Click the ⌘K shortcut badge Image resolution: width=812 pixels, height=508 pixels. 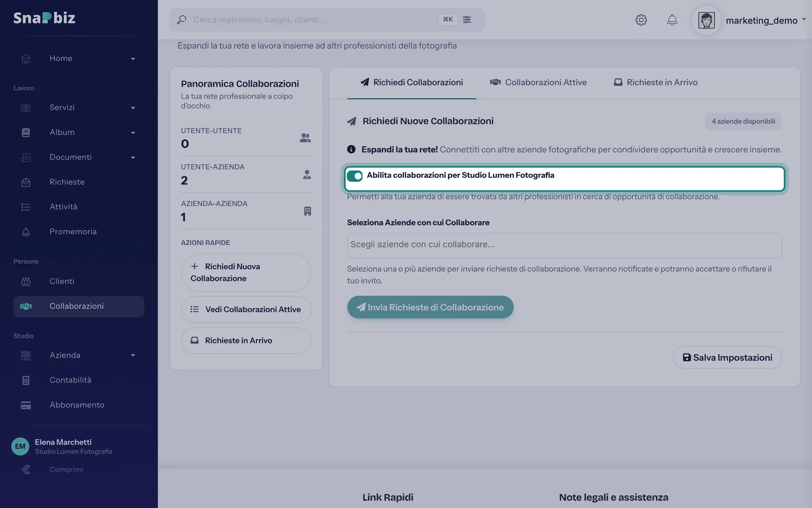pyautogui.click(x=448, y=19)
